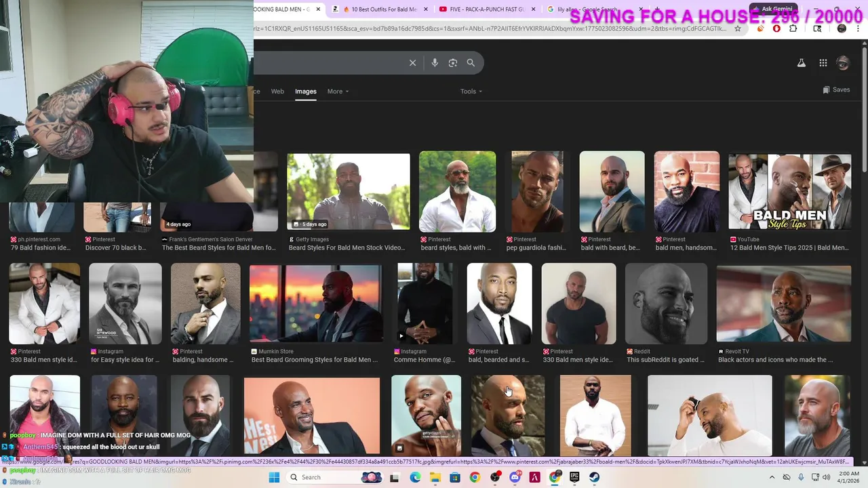
Task: Open the Reddit grayscale bald man thumbnail
Action: (x=666, y=303)
